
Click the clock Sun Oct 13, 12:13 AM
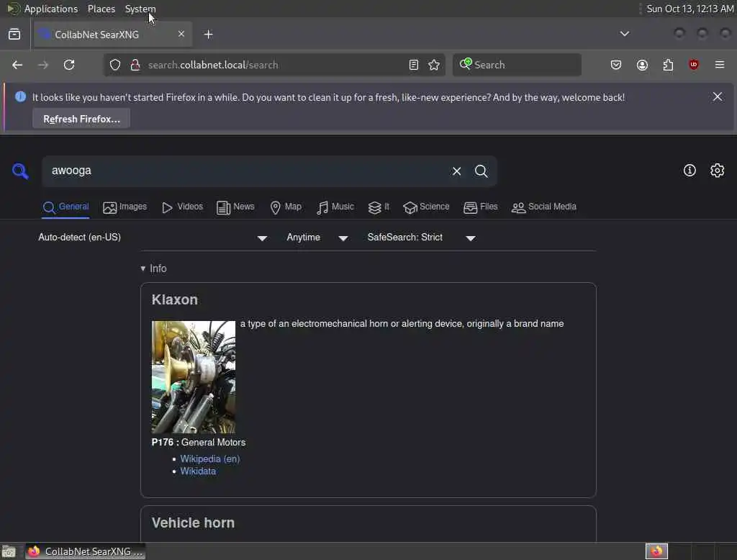(689, 9)
